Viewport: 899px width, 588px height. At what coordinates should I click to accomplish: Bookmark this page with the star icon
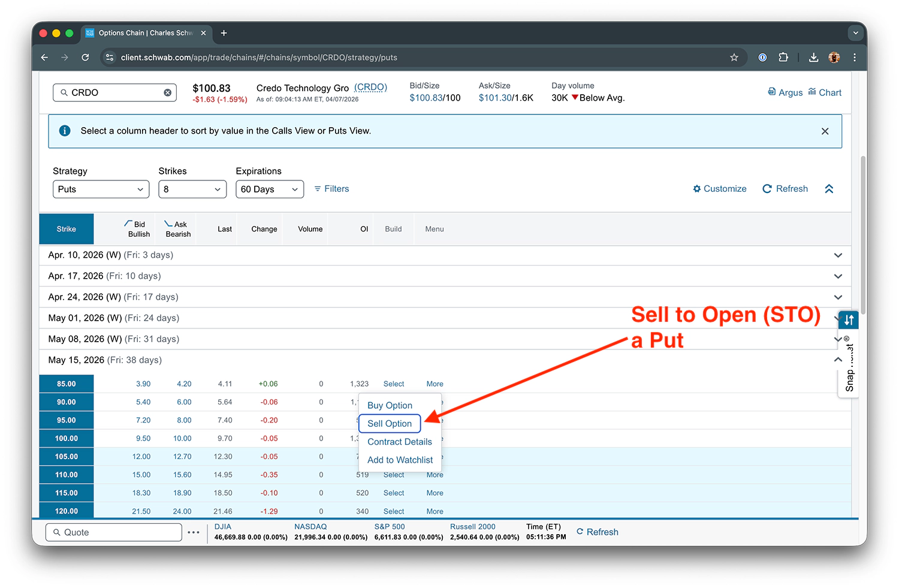[x=734, y=58]
